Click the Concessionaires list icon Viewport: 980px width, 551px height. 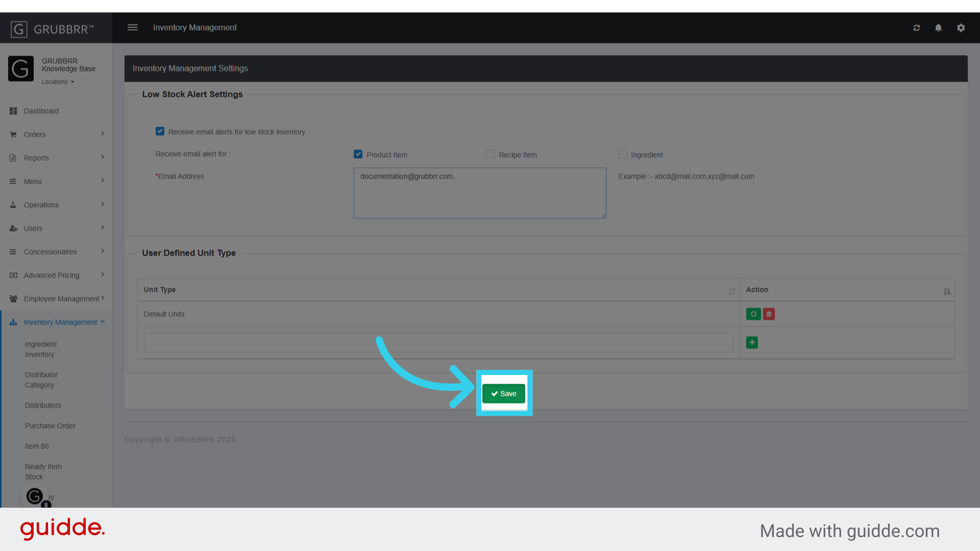point(13,252)
